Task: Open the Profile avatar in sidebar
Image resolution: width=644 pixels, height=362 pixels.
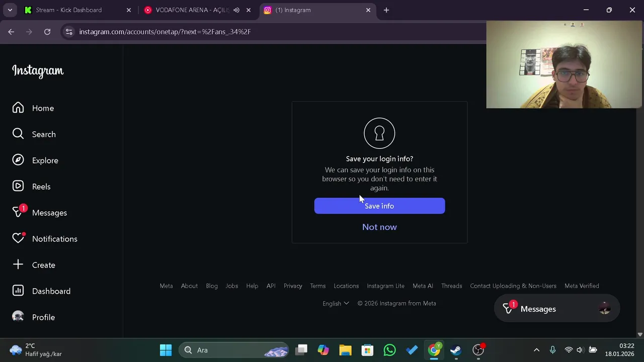Action: tap(18, 317)
